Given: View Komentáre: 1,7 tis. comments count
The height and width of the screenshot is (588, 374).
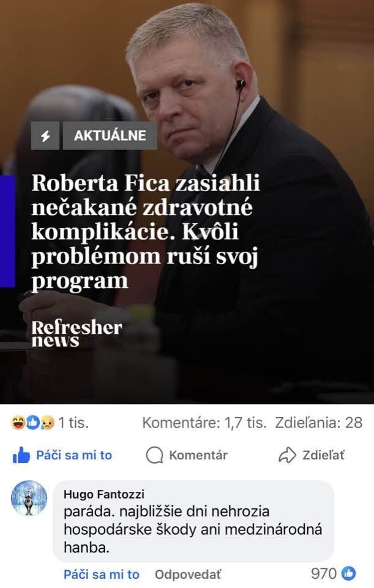Looking at the screenshot, I should 204,423.
